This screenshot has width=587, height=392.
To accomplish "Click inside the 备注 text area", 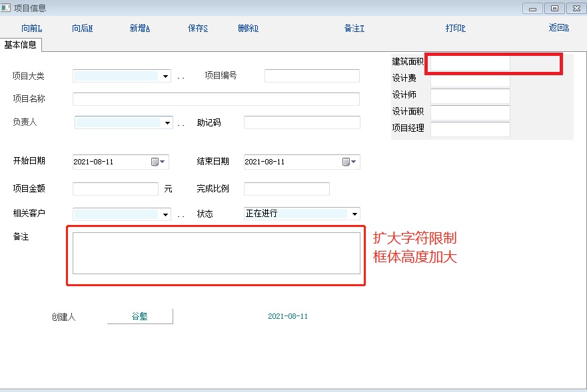I will pyautogui.click(x=216, y=253).
